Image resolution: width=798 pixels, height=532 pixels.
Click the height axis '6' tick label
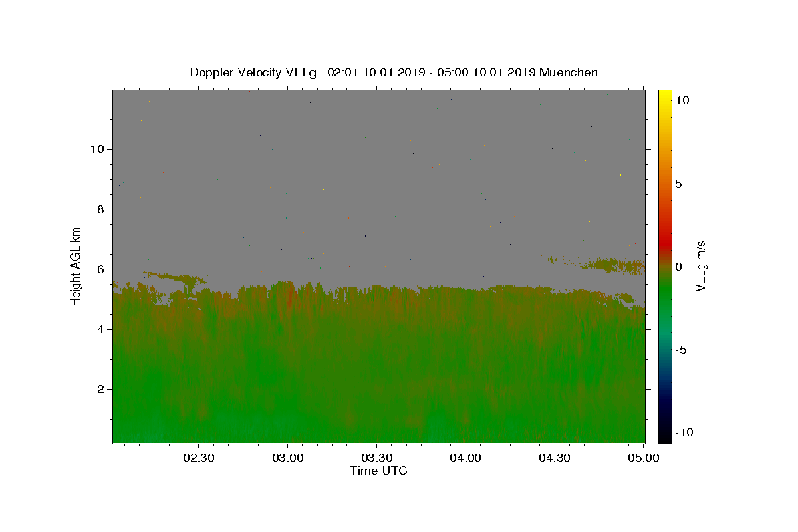pos(102,269)
